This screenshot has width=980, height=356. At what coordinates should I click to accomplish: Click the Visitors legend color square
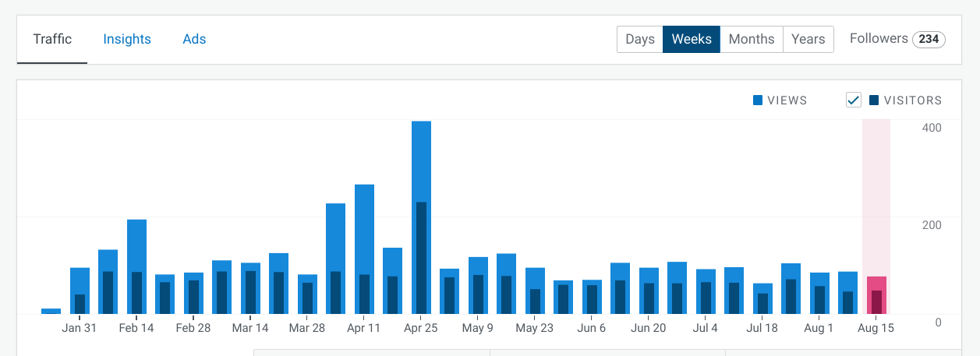click(x=874, y=100)
